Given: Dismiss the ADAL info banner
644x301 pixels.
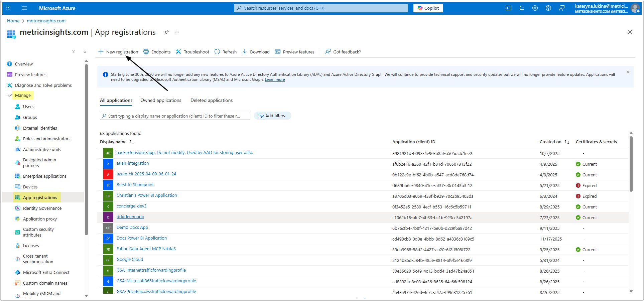Looking at the screenshot, I should 628,72.
